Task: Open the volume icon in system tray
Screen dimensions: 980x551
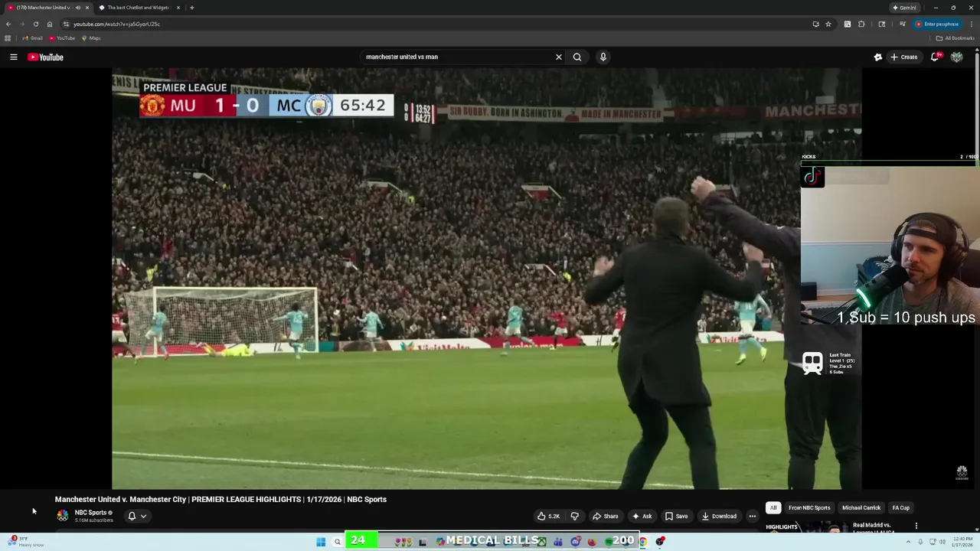Action: (942, 542)
